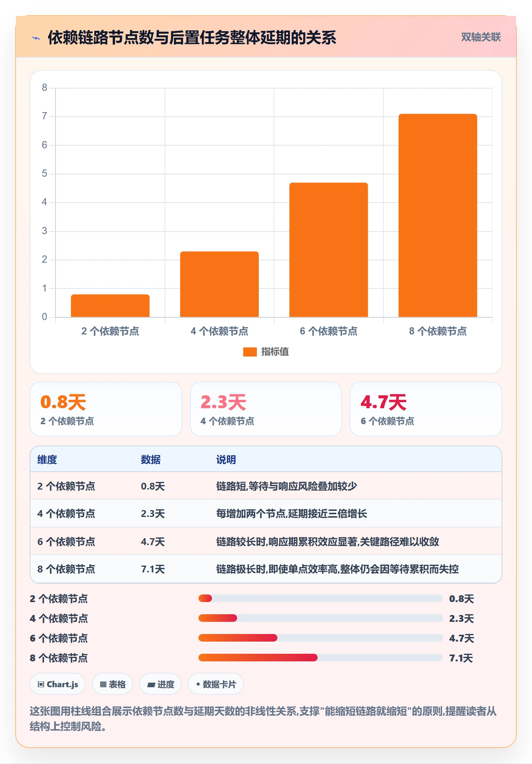The image size is (532, 764).
Task: Click the lightning icon beside the header title
Action: tap(36, 38)
